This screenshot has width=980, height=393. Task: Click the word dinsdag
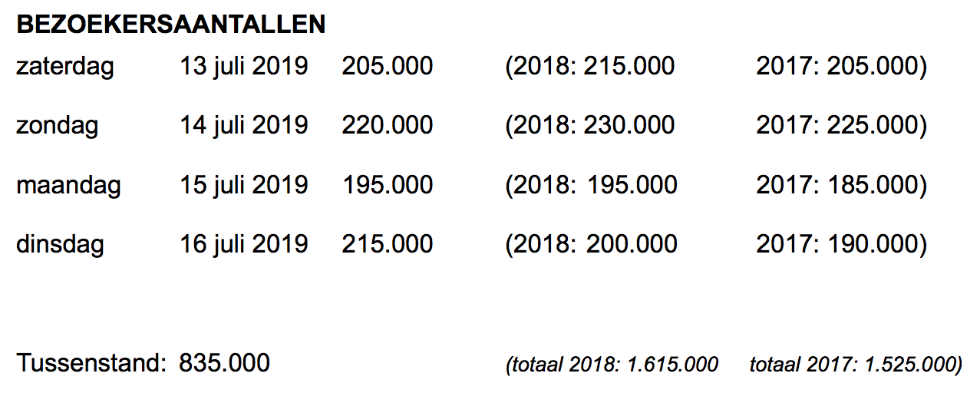click(x=60, y=244)
